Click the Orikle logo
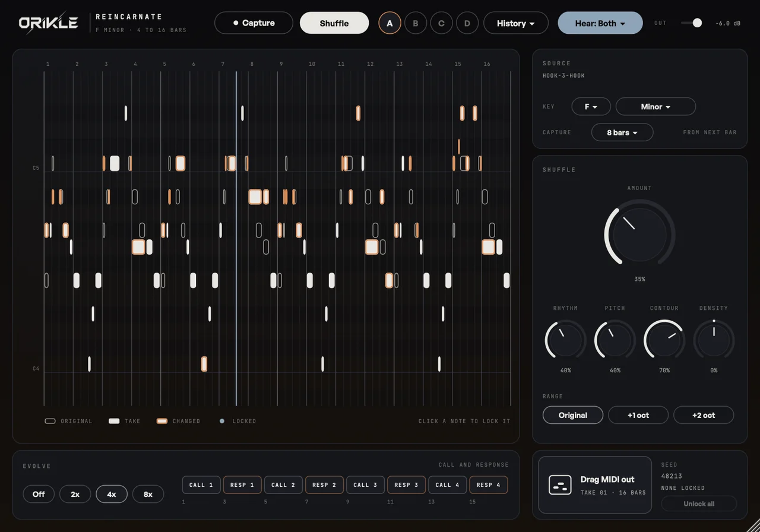 point(49,23)
